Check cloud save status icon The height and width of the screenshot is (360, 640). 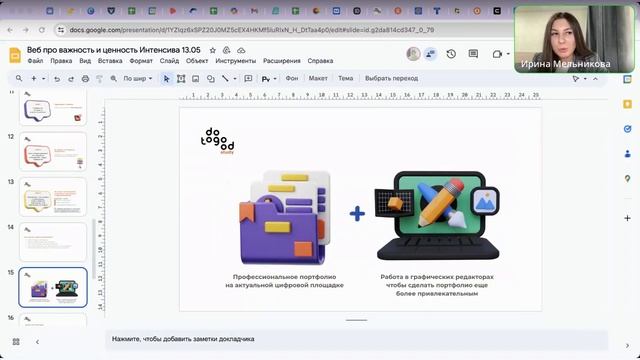(241, 50)
